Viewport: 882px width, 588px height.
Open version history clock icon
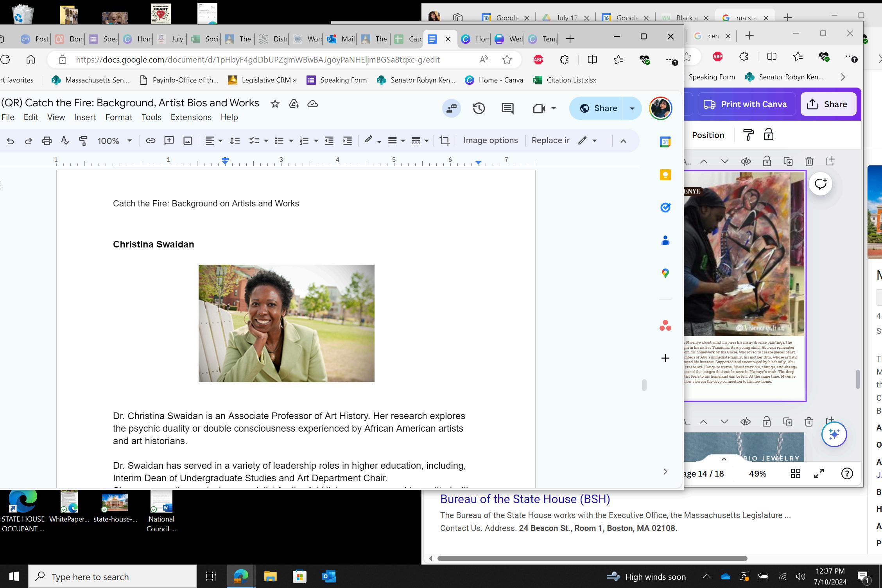click(x=479, y=108)
